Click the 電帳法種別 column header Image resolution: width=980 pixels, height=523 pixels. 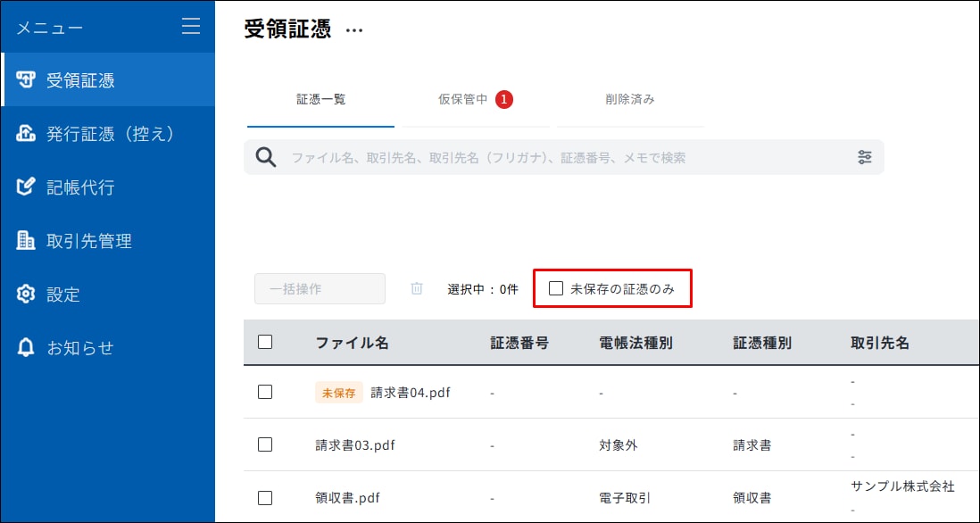[635, 343]
